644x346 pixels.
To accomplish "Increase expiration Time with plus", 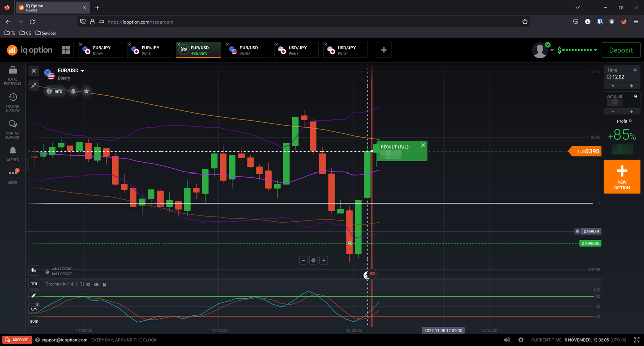I will pos(631,85).
